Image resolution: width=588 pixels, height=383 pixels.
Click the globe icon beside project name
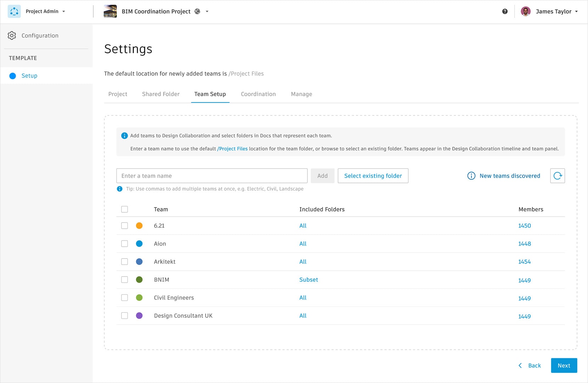coord(197,11)
